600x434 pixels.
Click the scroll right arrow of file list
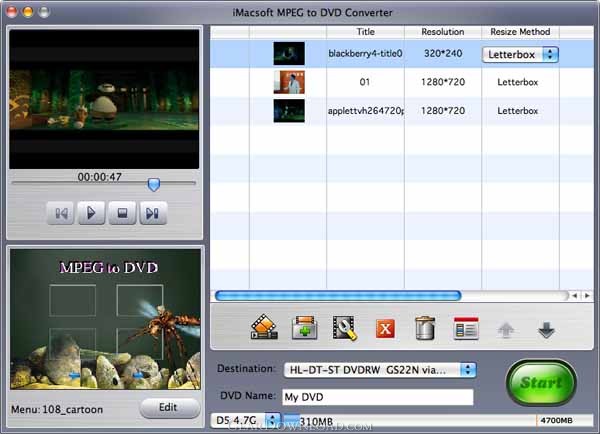587,295
